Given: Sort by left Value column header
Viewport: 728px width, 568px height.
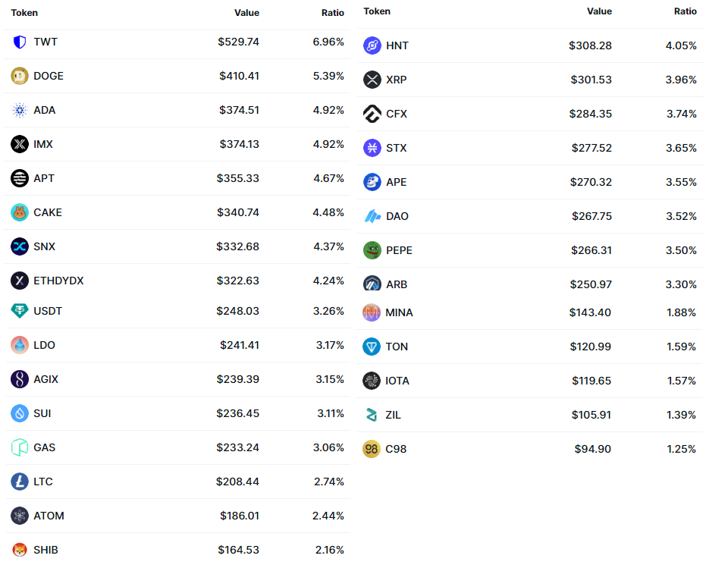Looking at the screenshot, I should [x=246, y=13].
